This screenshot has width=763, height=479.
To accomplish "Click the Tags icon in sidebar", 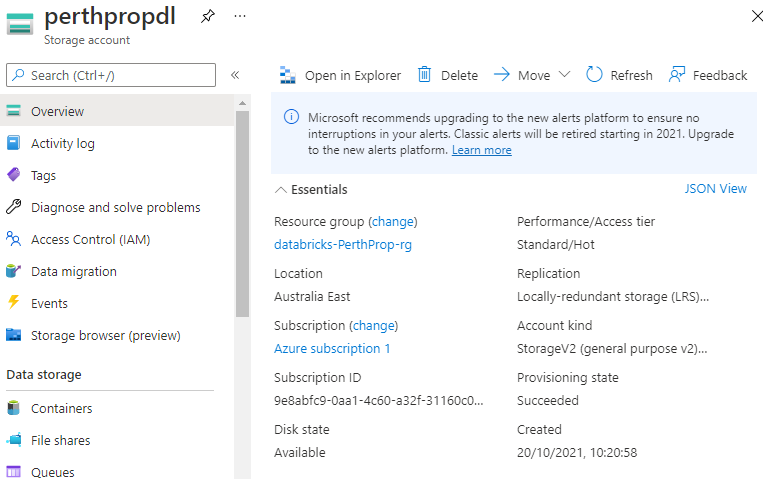I will pos(14,175).
